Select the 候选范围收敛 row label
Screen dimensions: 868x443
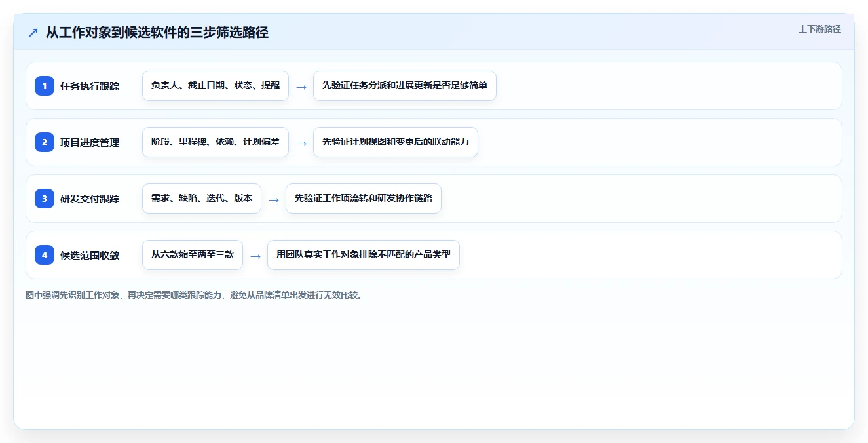[x=90, y=255]
